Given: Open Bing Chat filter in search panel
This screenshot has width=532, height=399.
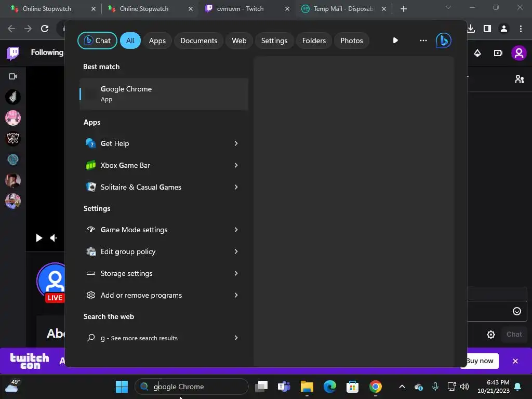Looking at the screenshot, I should (x=97, y=41).
